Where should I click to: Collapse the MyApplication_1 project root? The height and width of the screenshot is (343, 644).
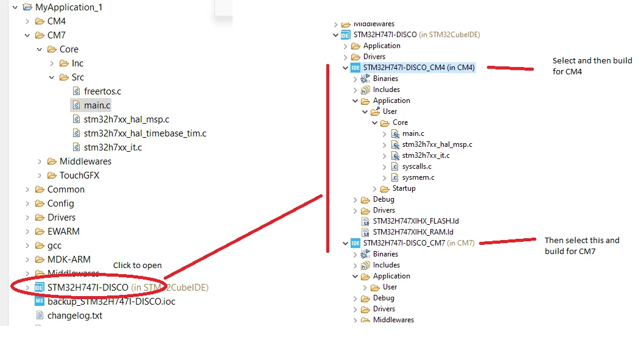(15, 7)
